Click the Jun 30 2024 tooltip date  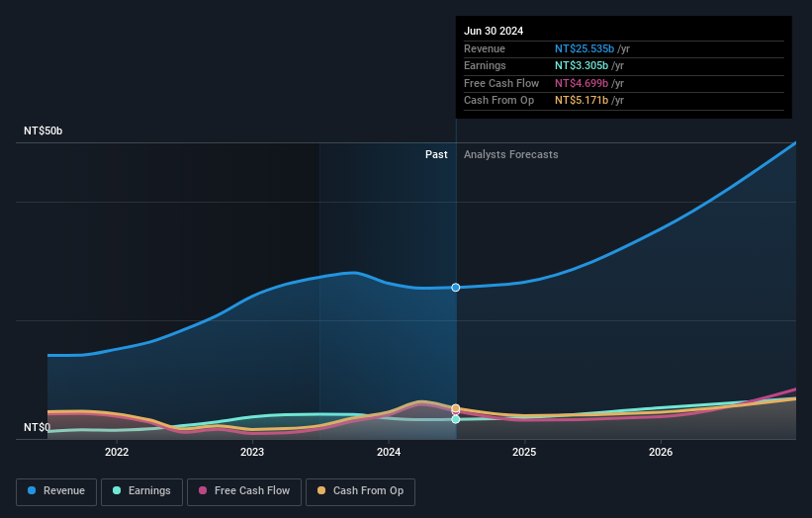[494, 31]
